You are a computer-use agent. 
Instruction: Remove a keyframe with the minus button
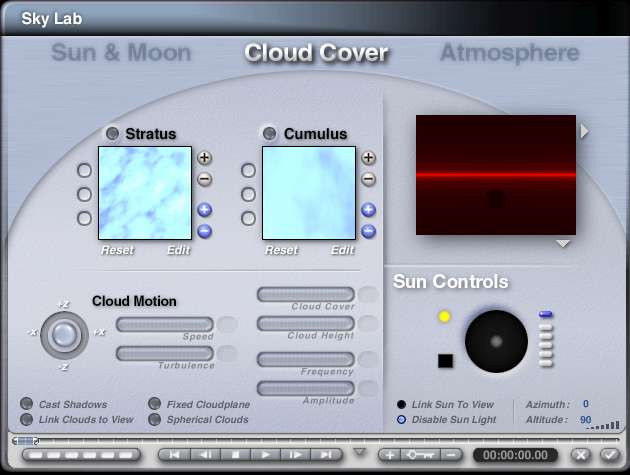(x=452, y=455)
